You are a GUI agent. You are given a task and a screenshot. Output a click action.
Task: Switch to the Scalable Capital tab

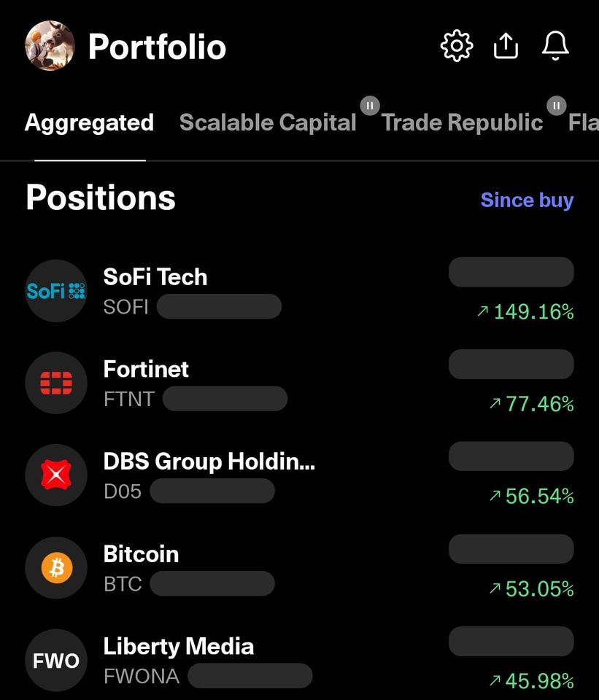click(268, 122)
